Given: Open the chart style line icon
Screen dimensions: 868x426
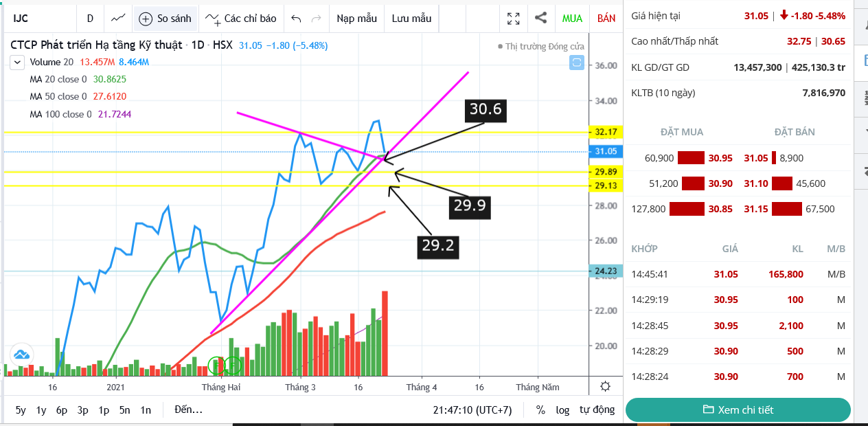Looking at the screenshot, I should coord(118,19).
